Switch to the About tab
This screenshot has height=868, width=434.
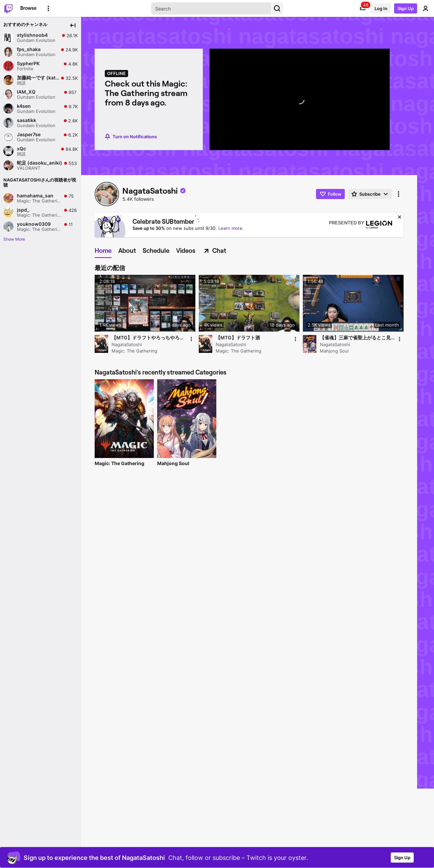click(x=127, y=251)
